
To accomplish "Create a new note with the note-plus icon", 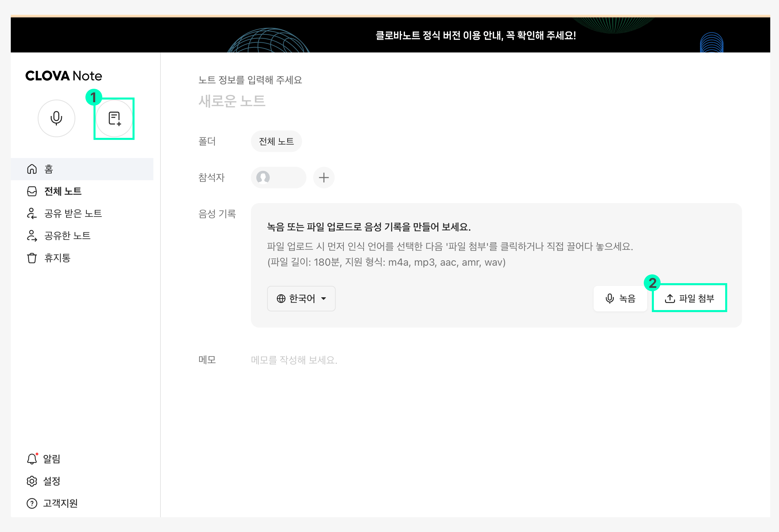I will 114,118.
